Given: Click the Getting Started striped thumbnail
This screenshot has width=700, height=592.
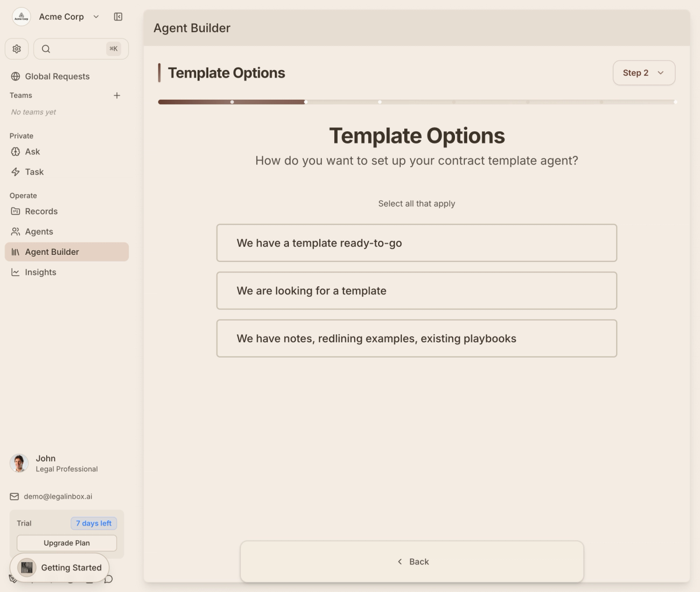Looking at the screenshot, I should [27, 568].
